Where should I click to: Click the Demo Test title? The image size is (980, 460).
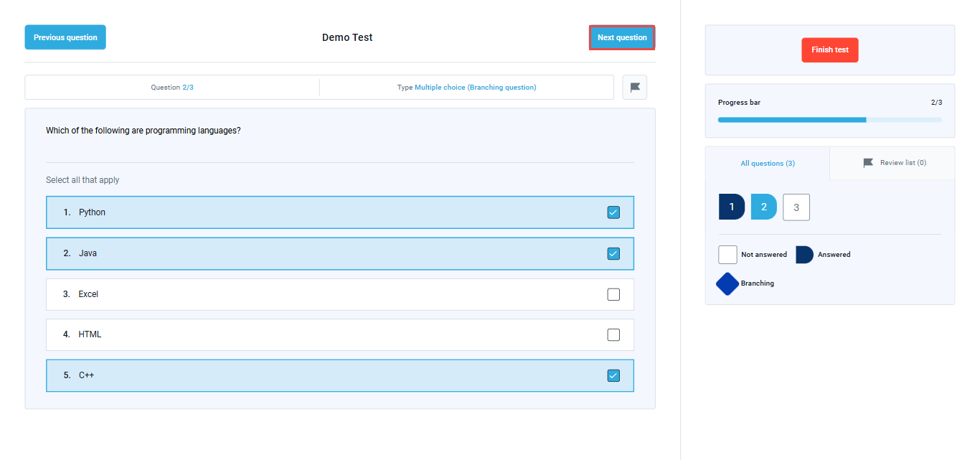point(347,37)
